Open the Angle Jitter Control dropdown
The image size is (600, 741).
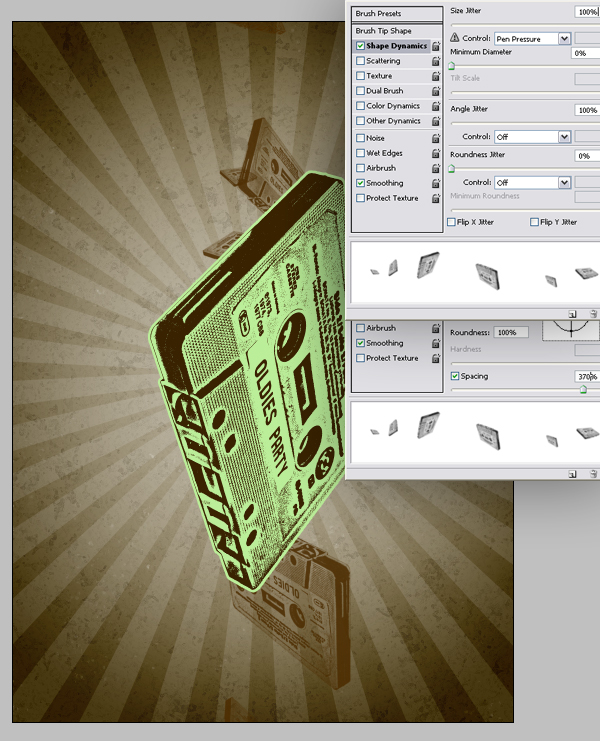coord(564,137)
